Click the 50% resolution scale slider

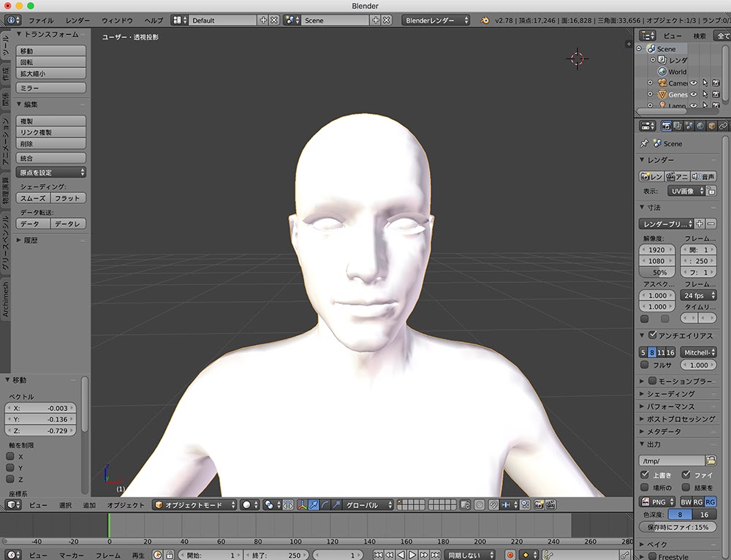pos(658,272)
